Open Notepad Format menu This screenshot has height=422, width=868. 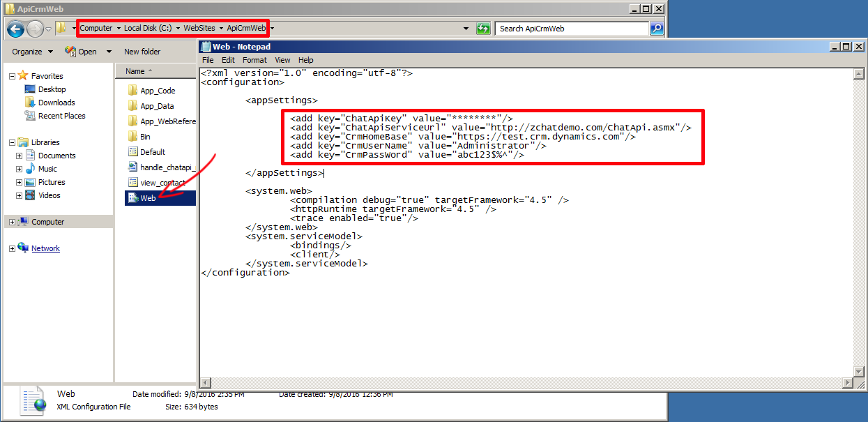254,60
